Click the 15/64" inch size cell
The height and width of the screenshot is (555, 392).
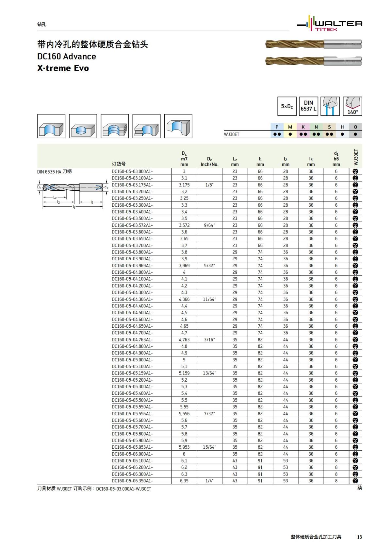tap(209, 447)
